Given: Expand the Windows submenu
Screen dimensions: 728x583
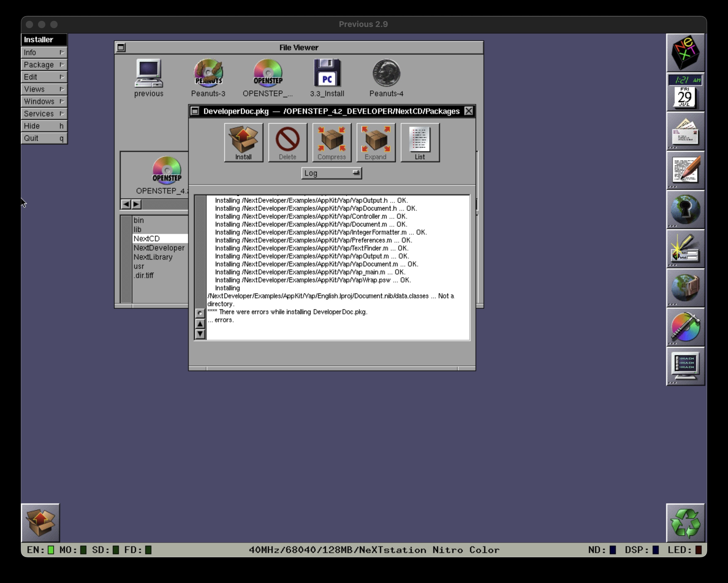Looking at the screenshot, I should tap(44, 101).
